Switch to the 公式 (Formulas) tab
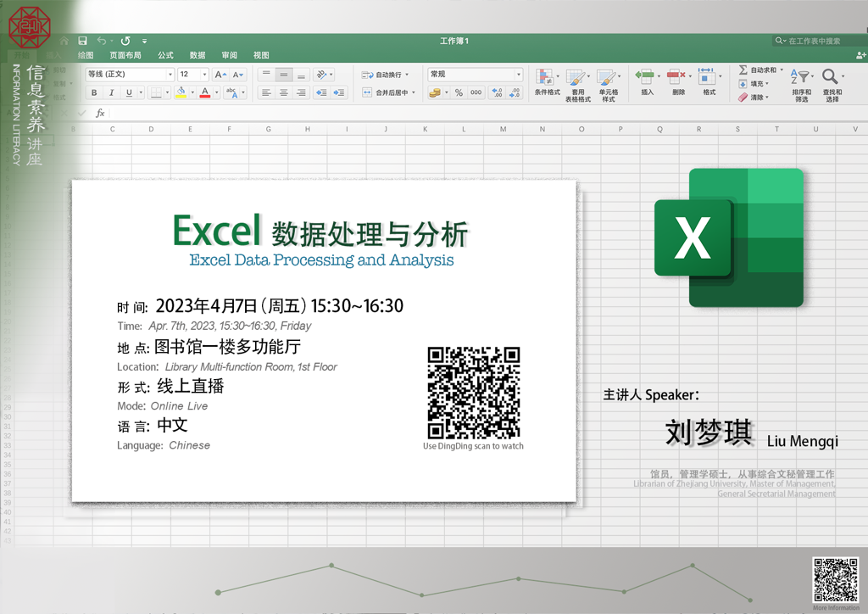The image size is (868, 614). point(165,56)
